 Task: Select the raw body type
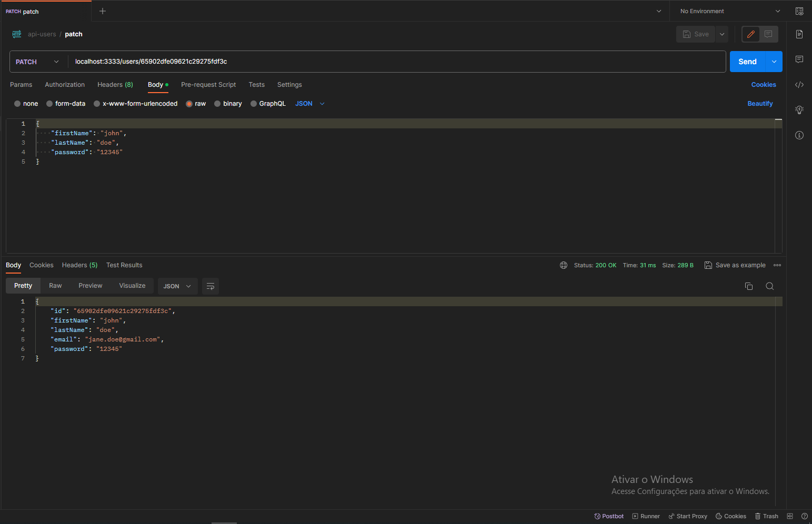coord(196,104)
